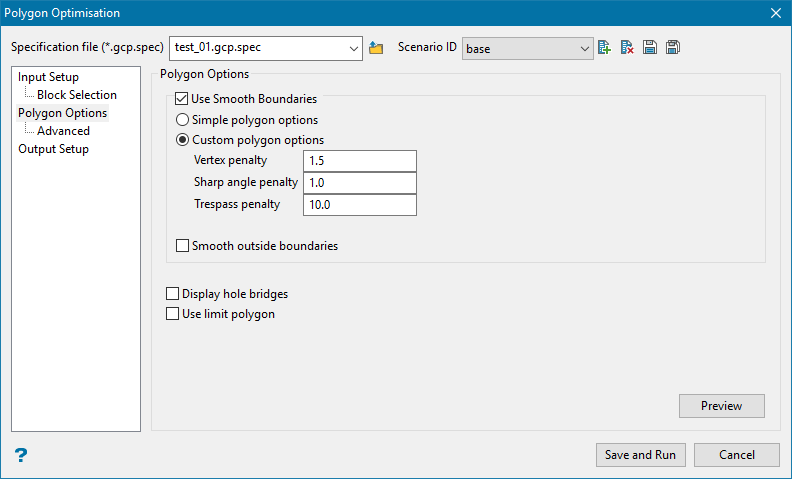Open the help question mark icon
Screen dimensions: 792x479
(21, 454)
